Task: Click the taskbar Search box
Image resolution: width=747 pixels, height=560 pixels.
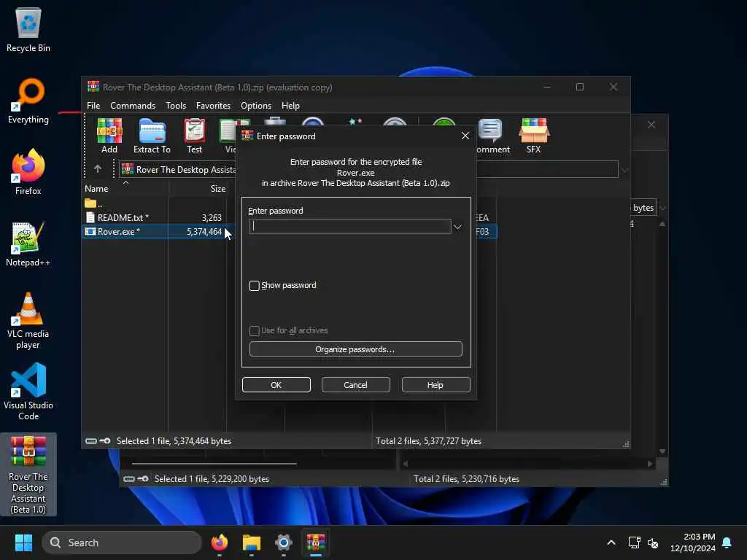Action: point(122,542)
